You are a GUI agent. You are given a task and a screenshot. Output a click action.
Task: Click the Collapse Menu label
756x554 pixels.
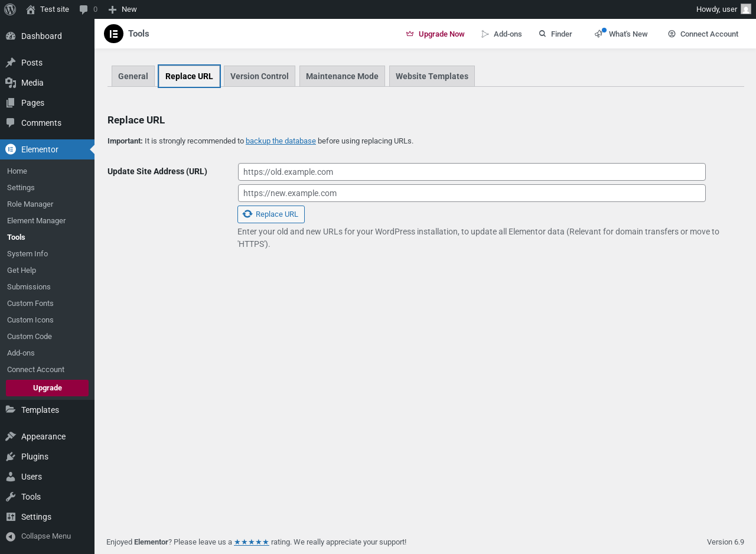tap(46, 536)
